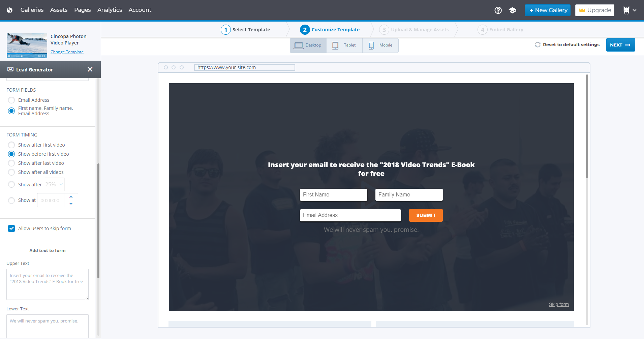Choose Show after last video timing
Viewport: 644px width, 339px height.
tap(11, 163)
